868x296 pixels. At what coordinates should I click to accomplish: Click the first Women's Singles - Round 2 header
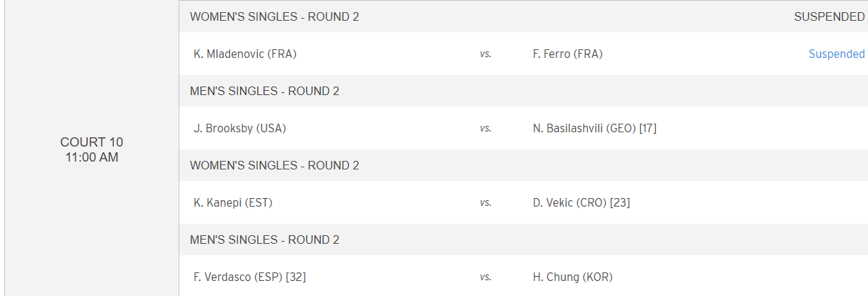tap(274, 16)
